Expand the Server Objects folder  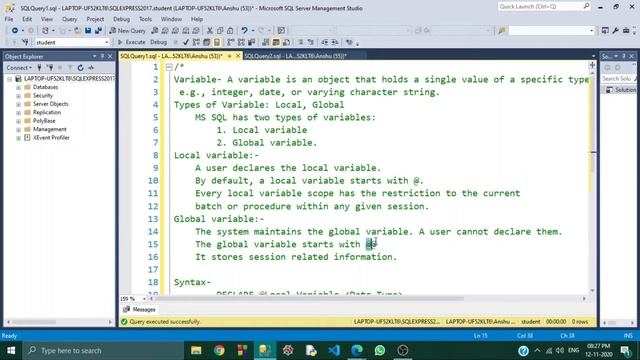[18, 104]
